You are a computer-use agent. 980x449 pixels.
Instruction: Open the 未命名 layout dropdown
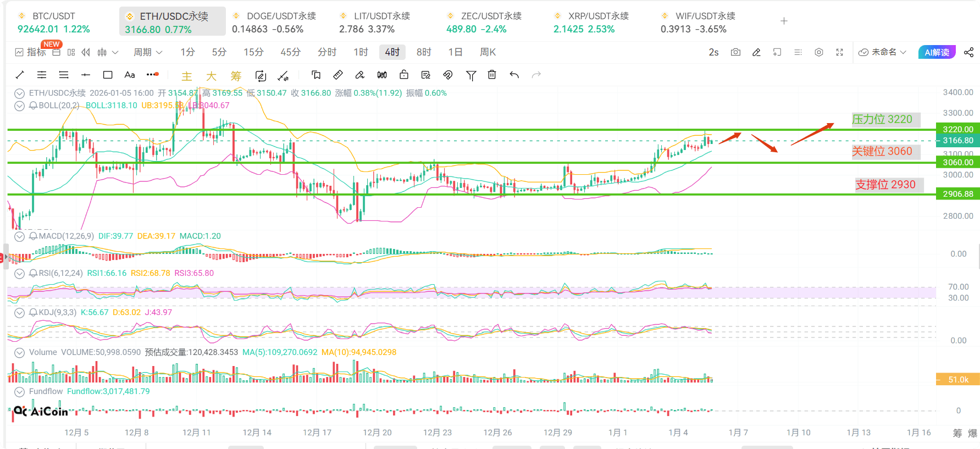coord(883,52)
